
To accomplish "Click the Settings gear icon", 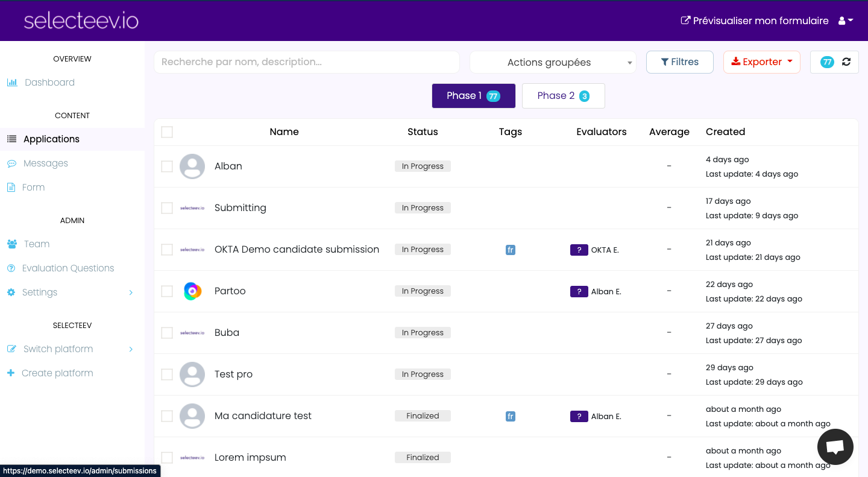I will click(x=11, y=292).
